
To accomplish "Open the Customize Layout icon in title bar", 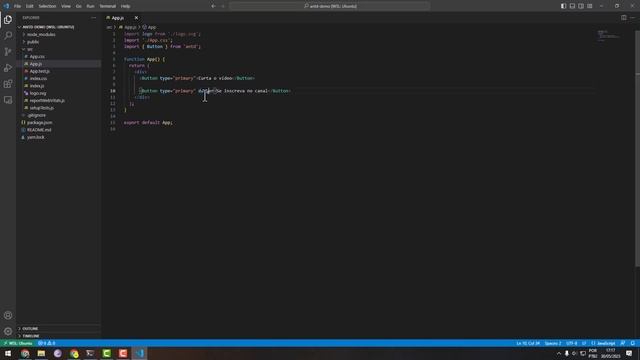I will (x=590, y=6).
